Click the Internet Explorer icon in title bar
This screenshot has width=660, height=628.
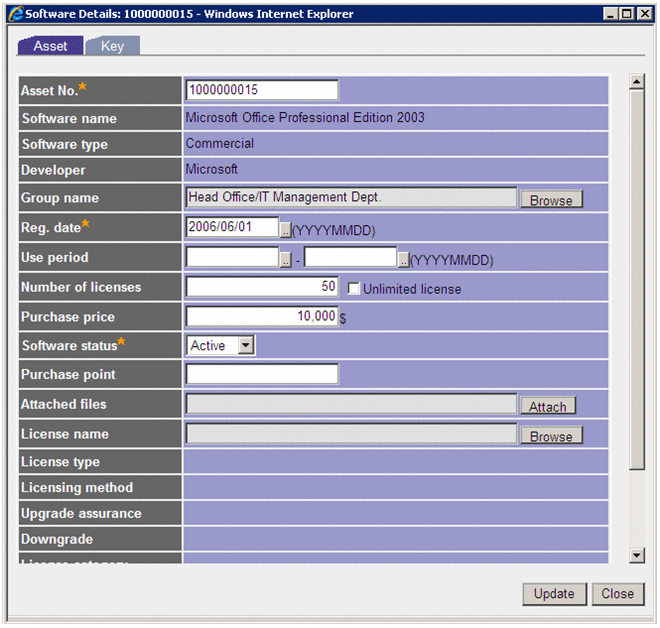click(x=15, y=14)
